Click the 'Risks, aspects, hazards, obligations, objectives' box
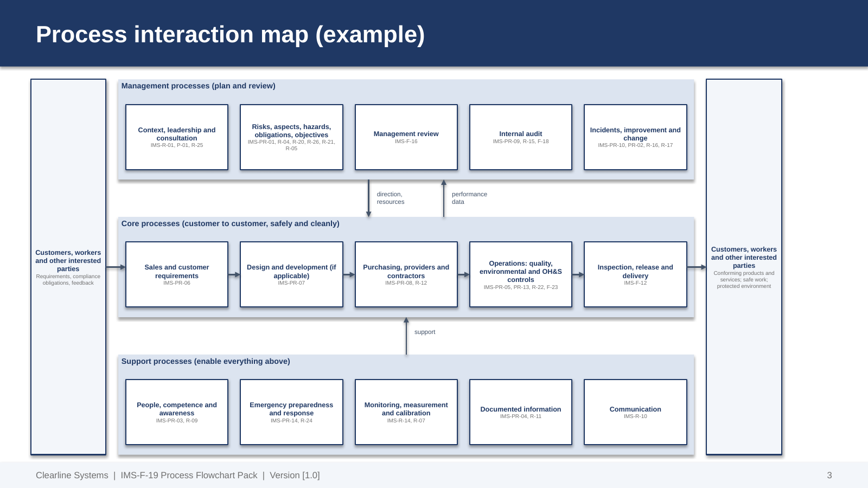The image size is (868, 488). coord(291,137)
